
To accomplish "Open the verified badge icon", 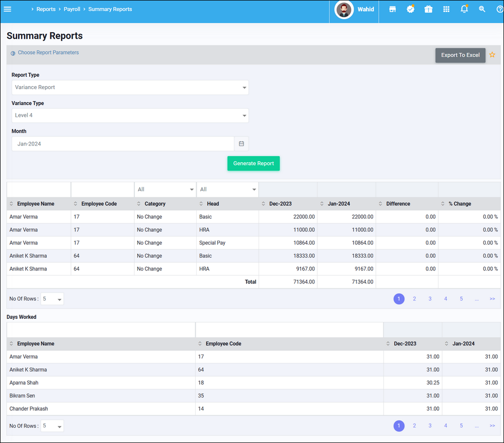I will [410, 9].
